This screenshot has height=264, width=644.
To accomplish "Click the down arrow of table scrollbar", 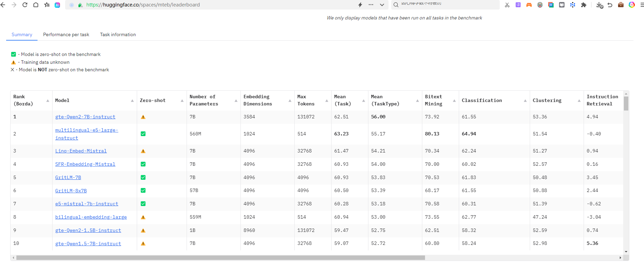I will tap(626, 252).
